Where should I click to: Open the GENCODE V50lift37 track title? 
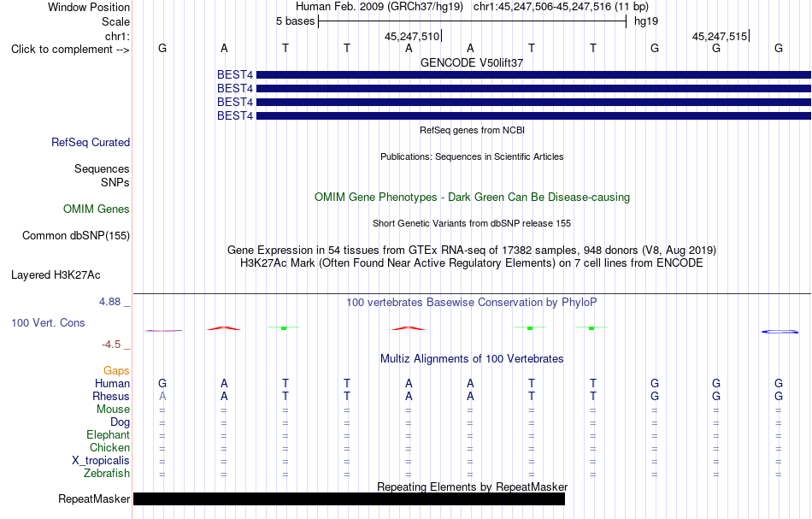pyautogui.click(x=472, y=62)
